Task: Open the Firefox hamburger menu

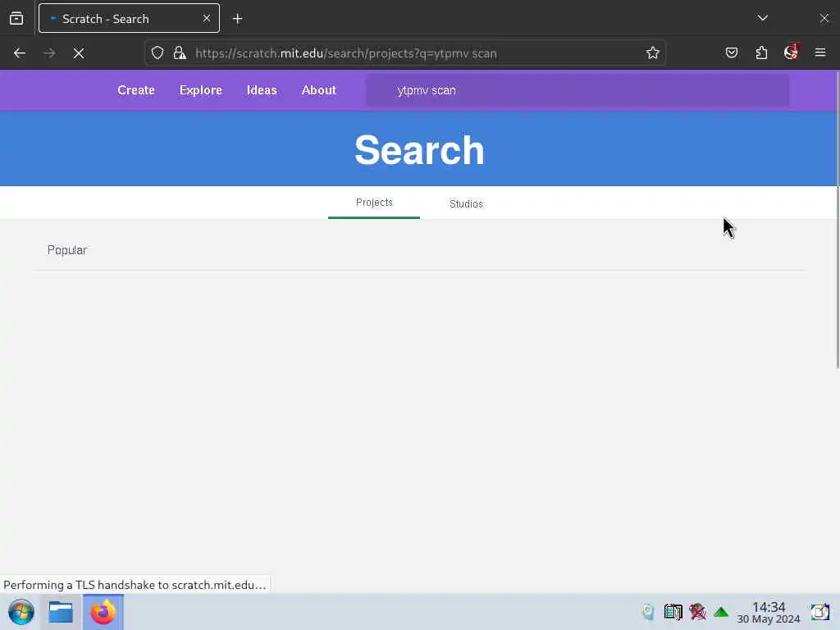Action: (x=820, y=52)
